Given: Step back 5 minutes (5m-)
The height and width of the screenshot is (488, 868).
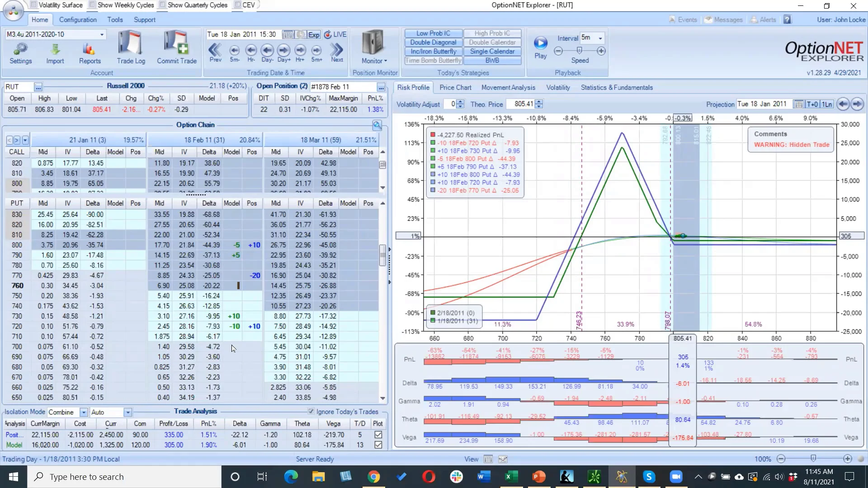Looking at the screenshot, I should pos(234,52).
